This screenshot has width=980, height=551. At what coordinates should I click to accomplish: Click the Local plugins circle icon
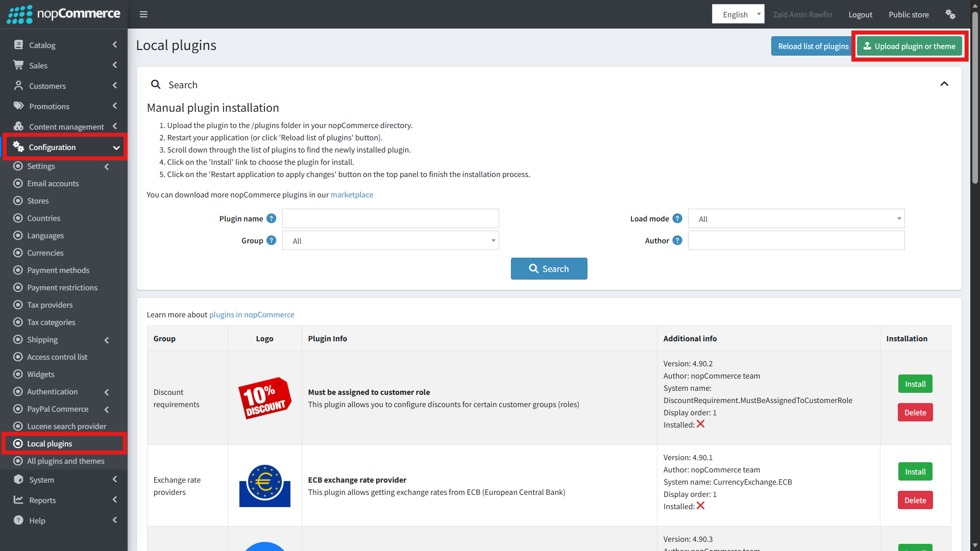click(x=18, y=443)
